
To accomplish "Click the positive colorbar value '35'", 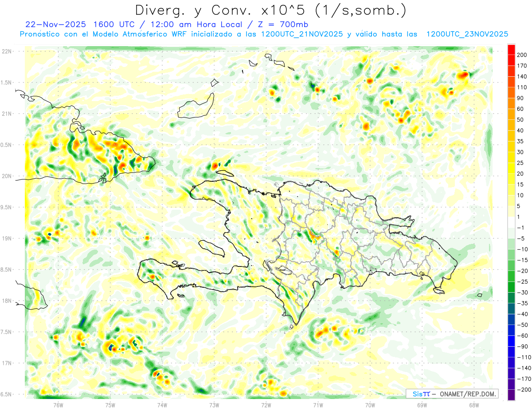I will point(520,141).
